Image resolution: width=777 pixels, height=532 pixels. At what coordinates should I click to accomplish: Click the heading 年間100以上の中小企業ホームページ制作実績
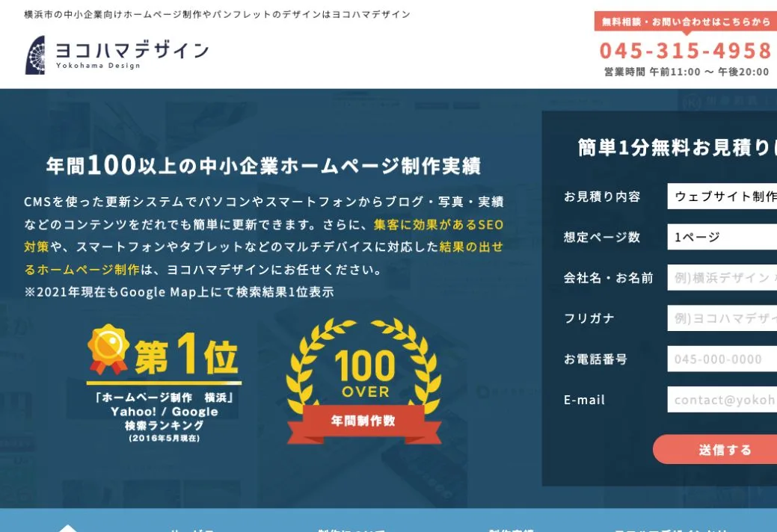click(x=263, y=165)
